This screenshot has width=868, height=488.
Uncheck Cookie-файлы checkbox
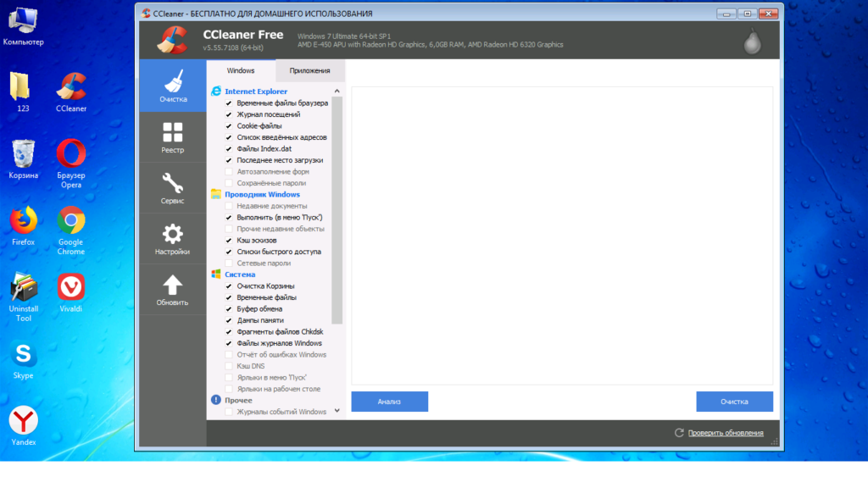click(x=229, y=125)
